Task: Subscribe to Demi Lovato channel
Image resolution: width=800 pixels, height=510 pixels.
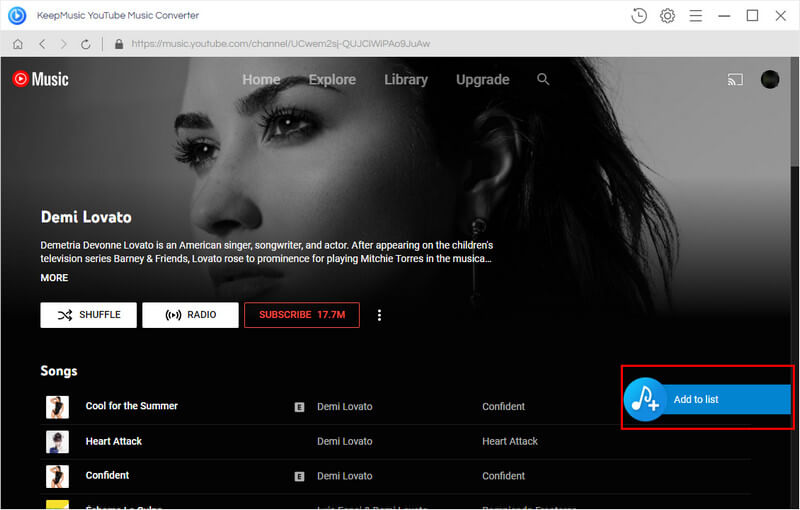Action: [x=302, y=315]
